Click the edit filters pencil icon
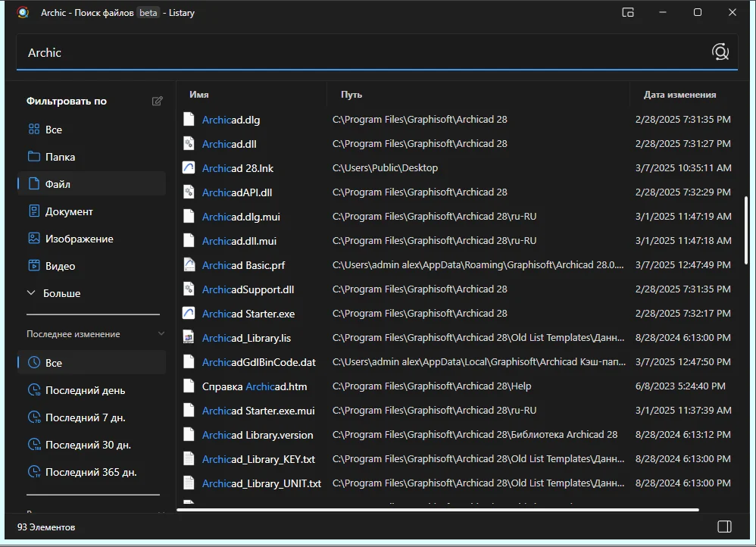Image resolution: width=756 pixels, height=547 pixels. pos(158,101)
